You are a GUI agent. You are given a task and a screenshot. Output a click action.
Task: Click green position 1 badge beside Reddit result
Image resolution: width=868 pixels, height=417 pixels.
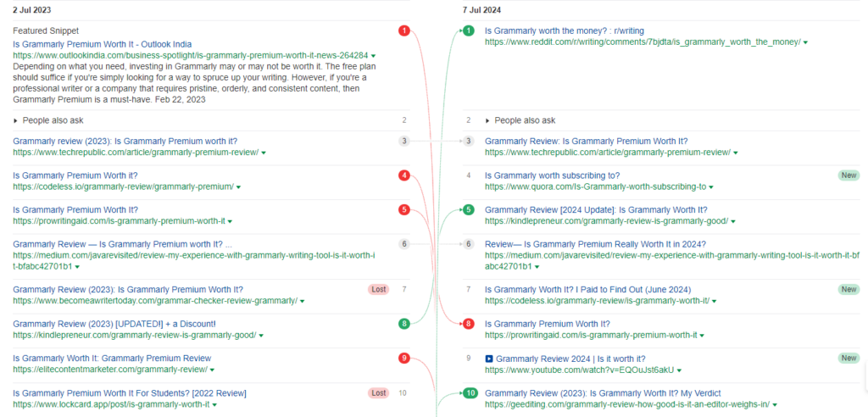[x=468, y=31]
